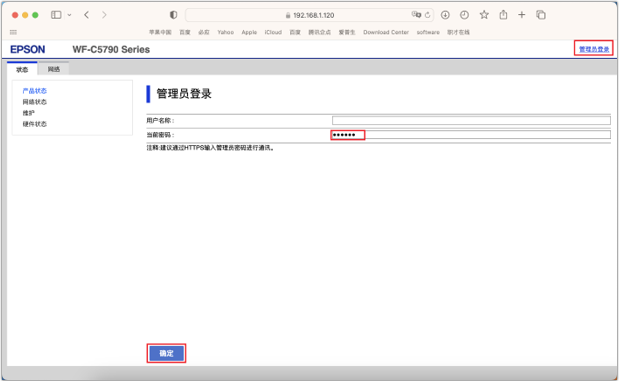The image size is (619, 381).
Task: Select 产品状态 in the sidebar
Action: tap(35, 91)
